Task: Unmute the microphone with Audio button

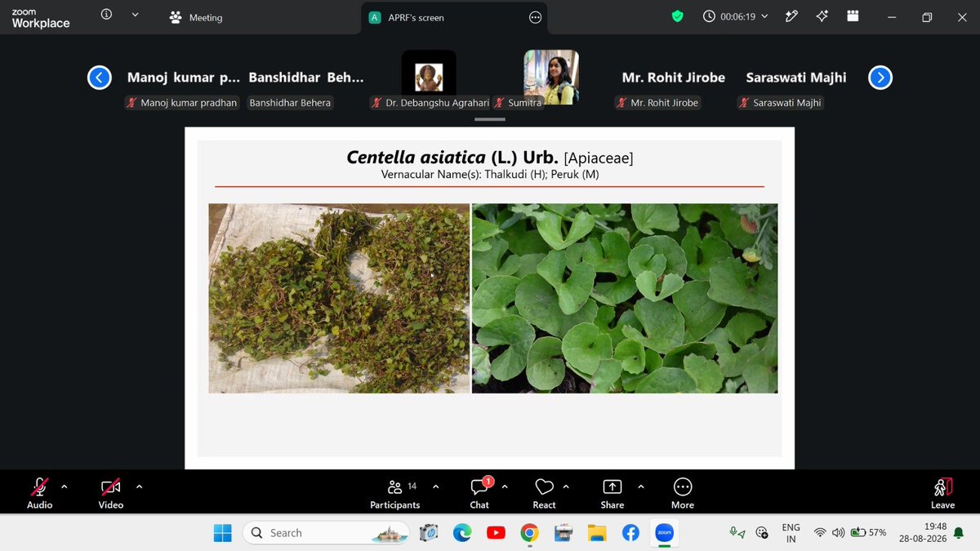Action: (x=39, y=493)
